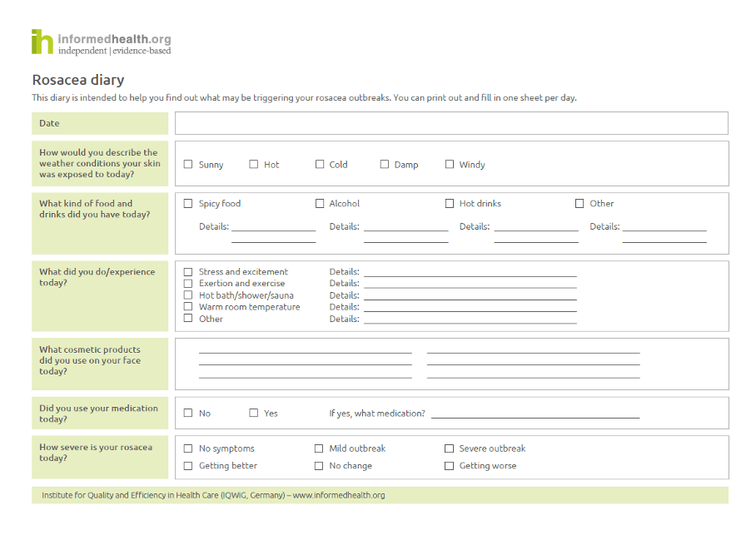The height and width of the screenshot is (535, 756).
Task: Tick the Damp weather checkbox
Action: coord(385,165)
